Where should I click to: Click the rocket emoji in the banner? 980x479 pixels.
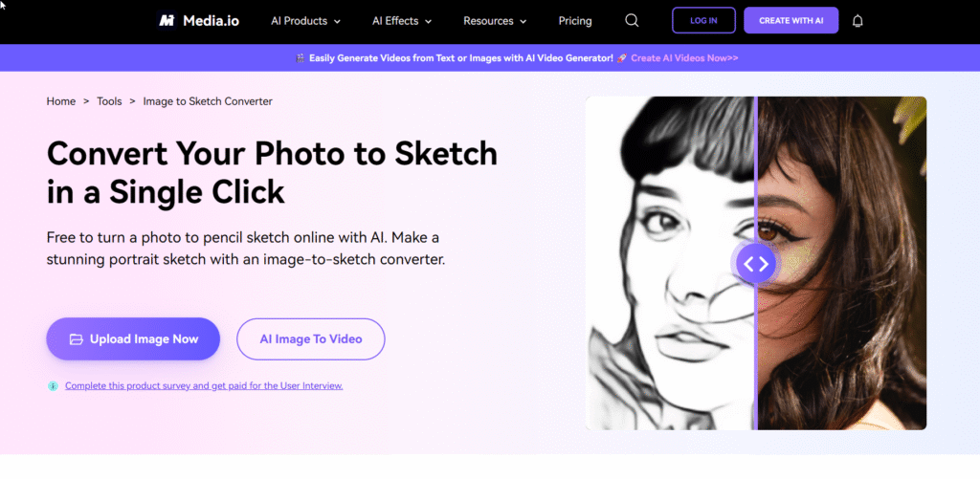coord(622,58)
